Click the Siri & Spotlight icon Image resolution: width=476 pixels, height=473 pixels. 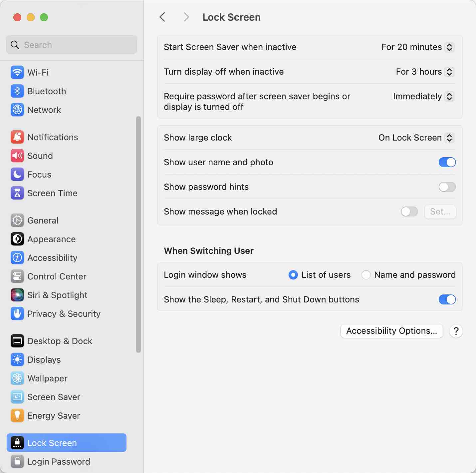(17, 295)
